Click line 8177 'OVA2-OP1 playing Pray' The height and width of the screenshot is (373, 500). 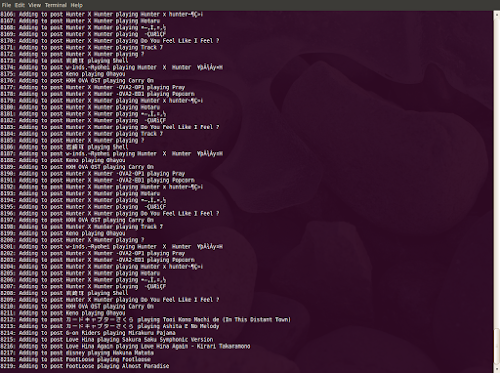pyautogui.click(x=151, y=87)
